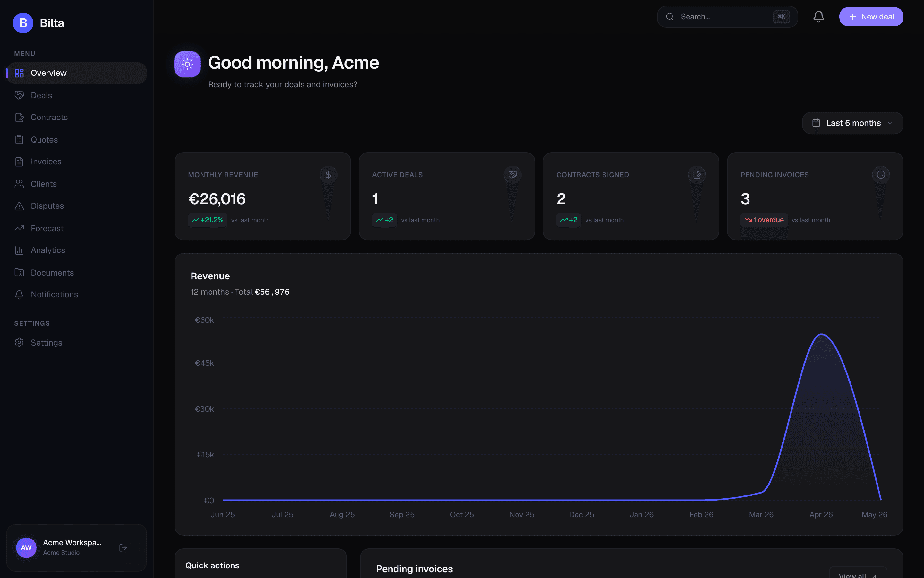The image size is (924, 578).
Task: Click the sun icon beside the greeting
Action: coord(187,64)
